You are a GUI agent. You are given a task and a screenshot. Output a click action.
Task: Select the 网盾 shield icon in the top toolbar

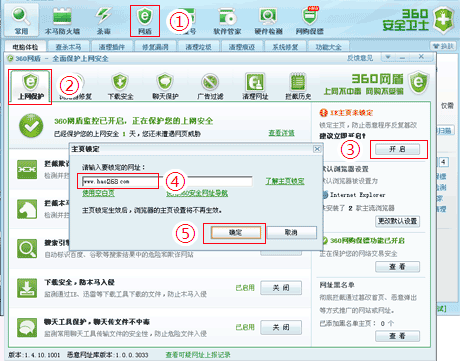(145, 21)
